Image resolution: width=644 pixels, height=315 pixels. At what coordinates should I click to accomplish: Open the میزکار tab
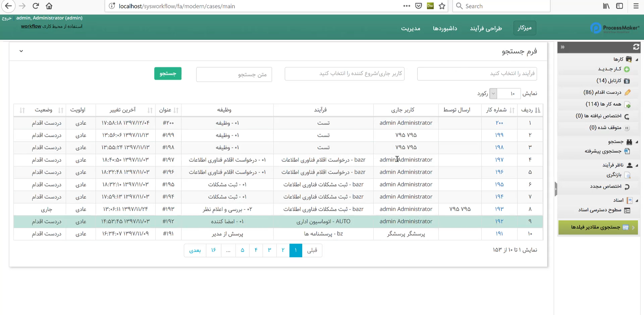(x=525, y=28)
